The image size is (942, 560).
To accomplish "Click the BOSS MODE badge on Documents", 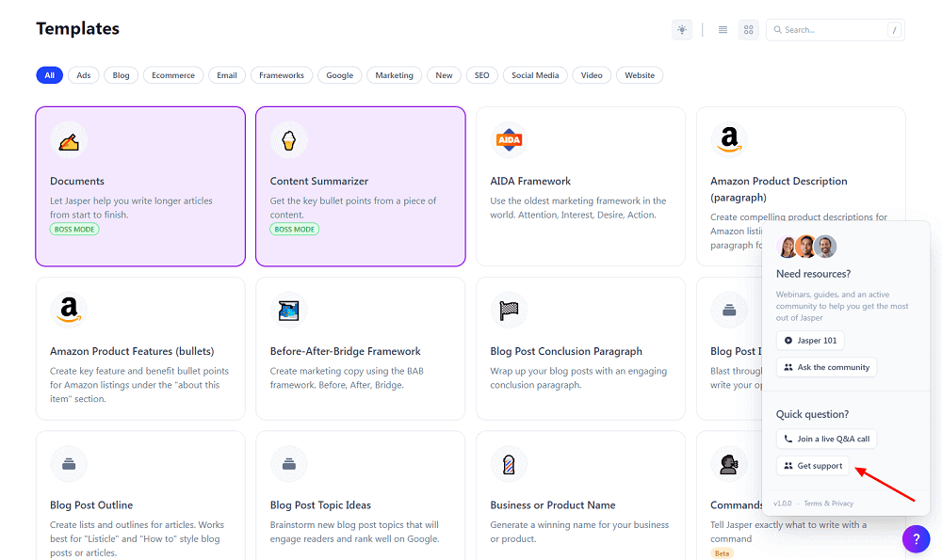I will (74, 230).
